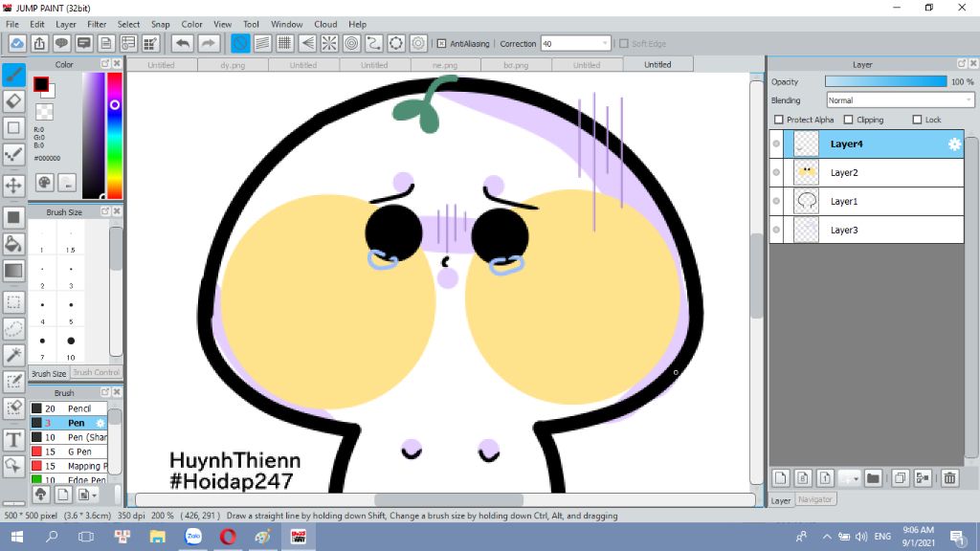Enable the radial snap

coord(329,44)
